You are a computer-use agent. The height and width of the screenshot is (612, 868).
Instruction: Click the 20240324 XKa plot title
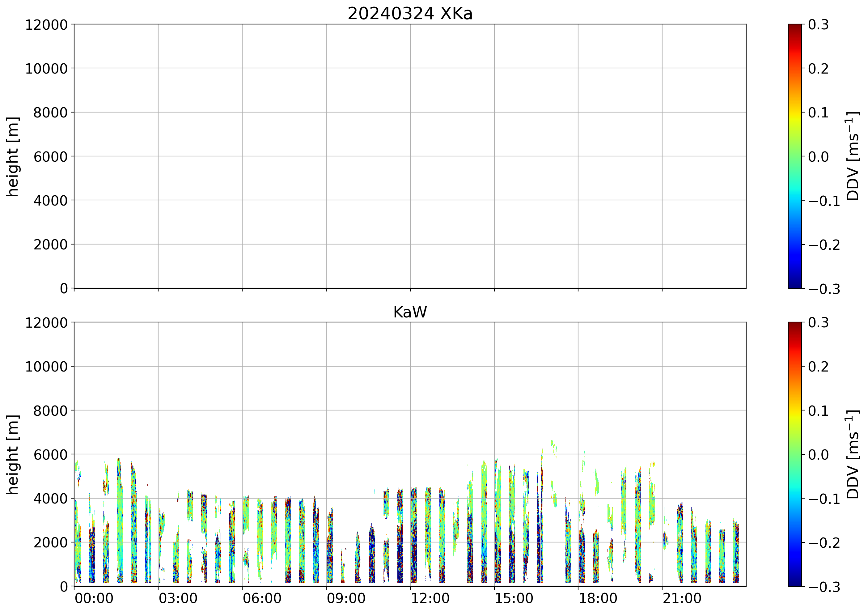tap(410, 14)
